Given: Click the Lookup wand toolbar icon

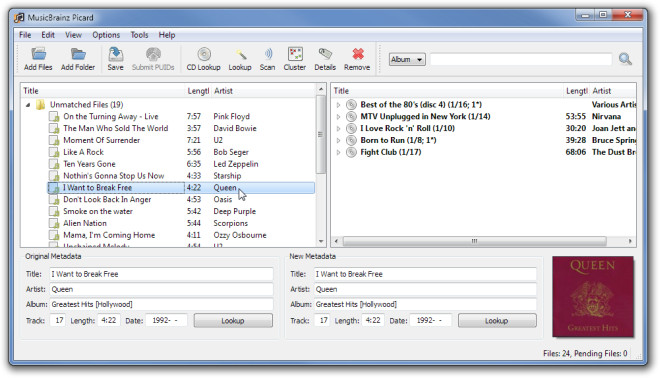Looking at the screenshot, I should (x=240, y=54).
